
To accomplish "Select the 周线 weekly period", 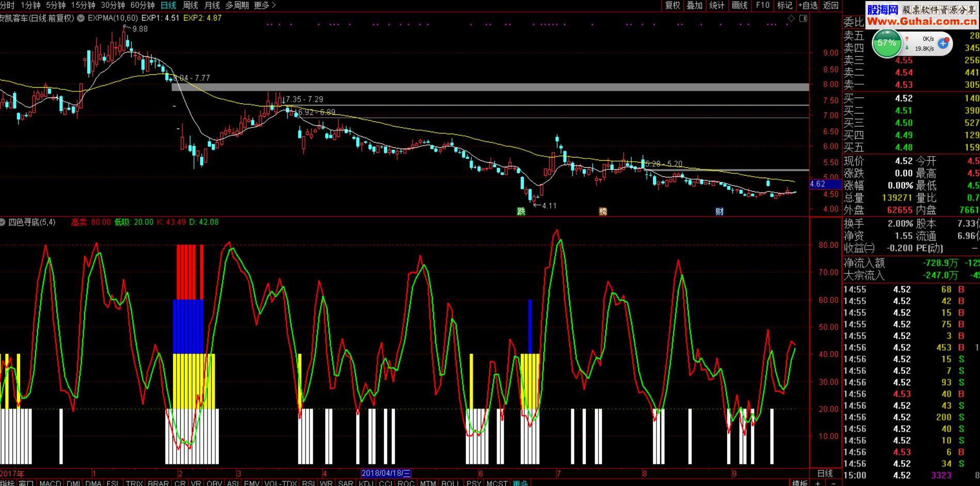I will 190,5.
